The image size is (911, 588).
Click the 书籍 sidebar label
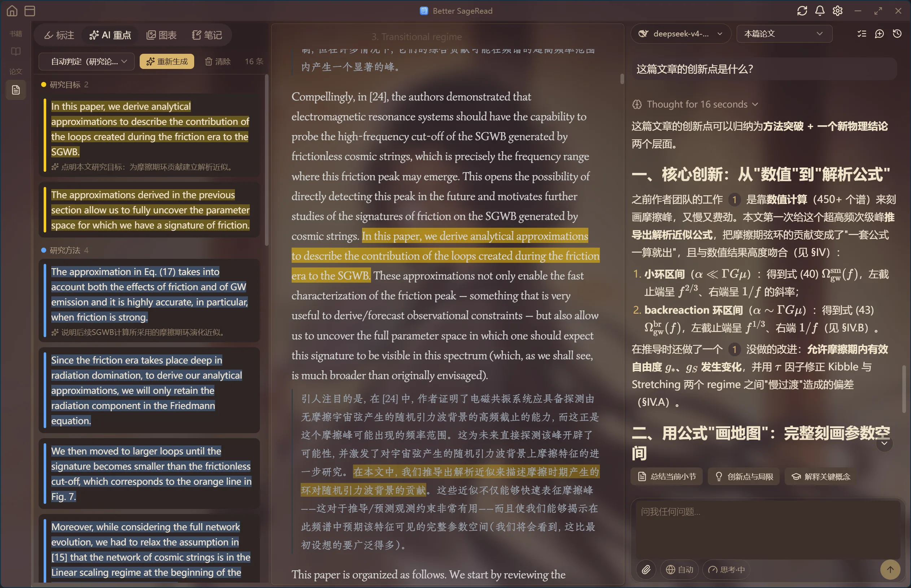pyautogui.click(x=16, y=34)
